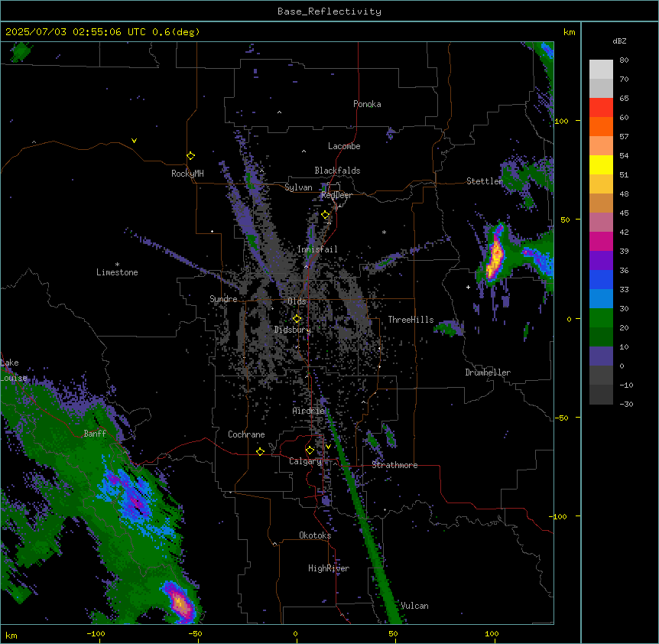
Task: Click the yellow diamond marker above Calgary label
Action: pos(310,450)
